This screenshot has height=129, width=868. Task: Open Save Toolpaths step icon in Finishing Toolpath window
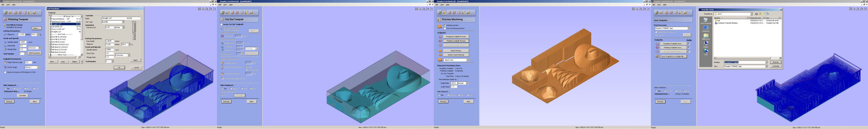click(x=34, y=13)
